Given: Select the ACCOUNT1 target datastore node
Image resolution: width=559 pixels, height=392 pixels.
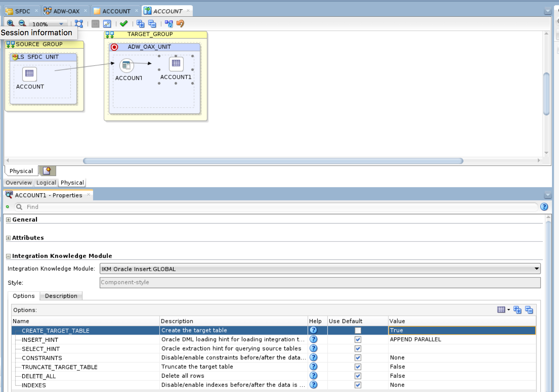Looking at the screenshot, I should point(176,64).
